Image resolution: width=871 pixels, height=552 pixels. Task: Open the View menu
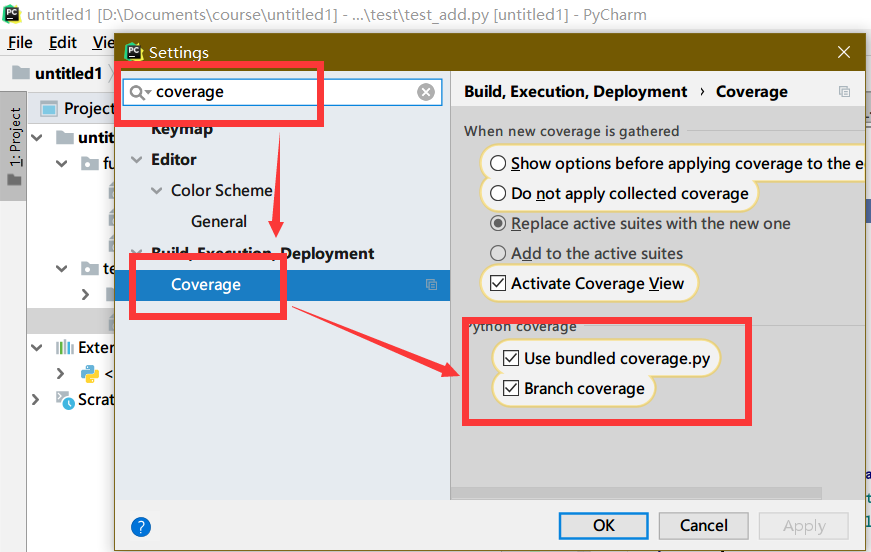pos(103,43)
